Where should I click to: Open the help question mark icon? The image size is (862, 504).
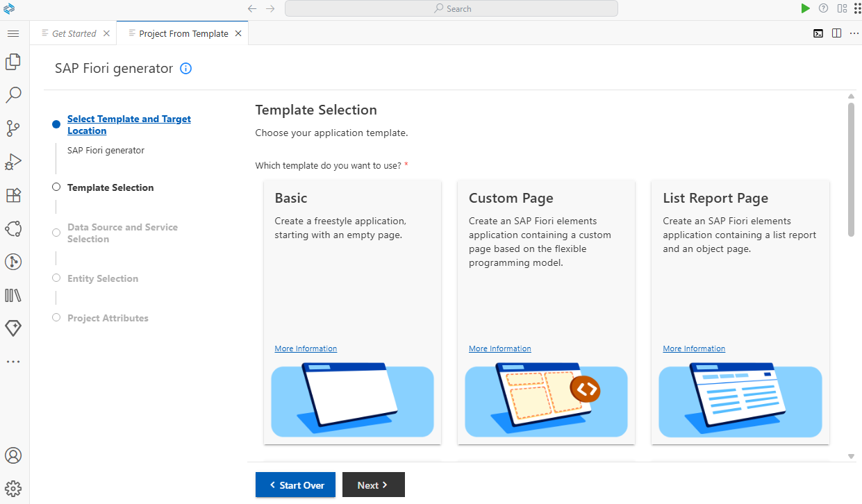click(x=823, y=8)
